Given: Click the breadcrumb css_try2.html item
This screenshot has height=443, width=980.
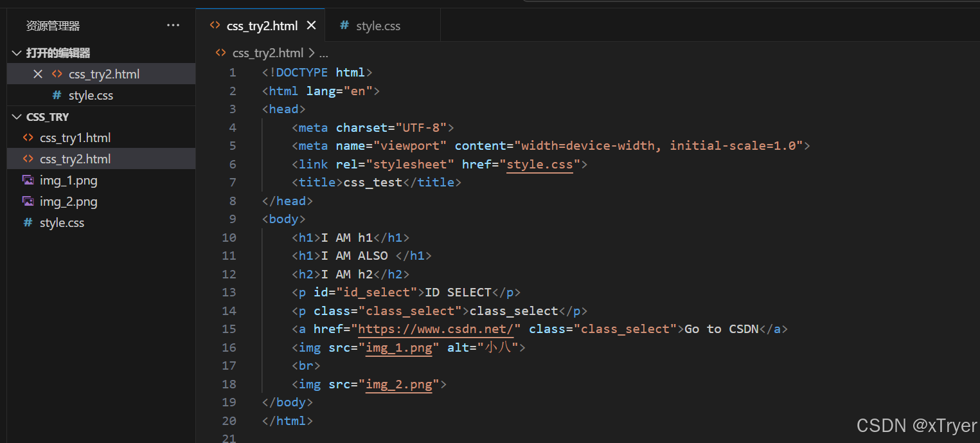Looking at the screenshot, I should pos(267,53).
